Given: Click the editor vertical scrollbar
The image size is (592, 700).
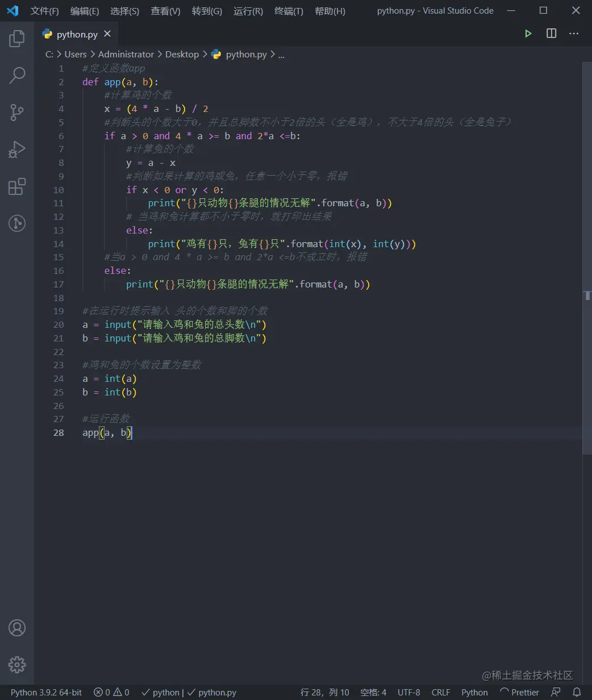Looking at the screenshot, I should tap(587, 257).
